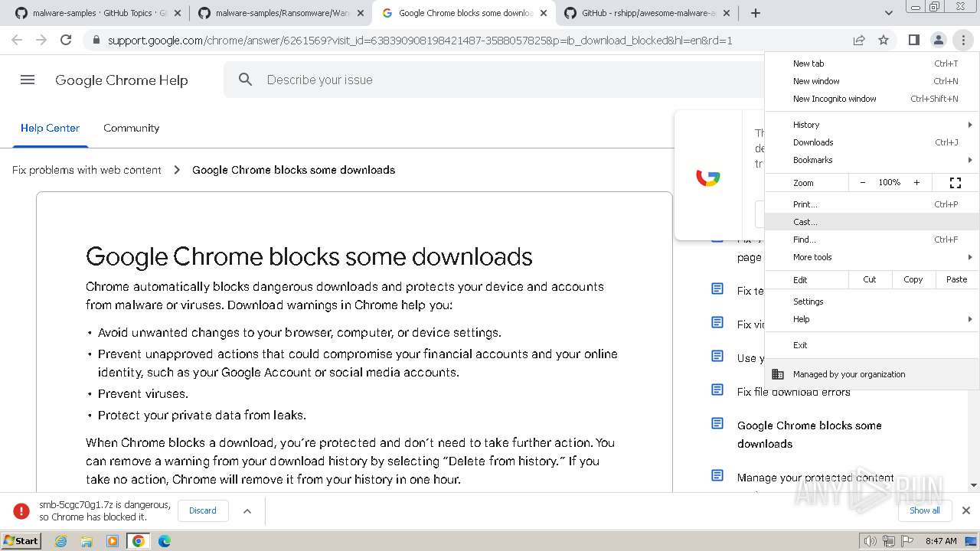Viewport: 980px width, 551px height.
Task: Click the three-dot Chrome menu button
Action: (962, 40)
